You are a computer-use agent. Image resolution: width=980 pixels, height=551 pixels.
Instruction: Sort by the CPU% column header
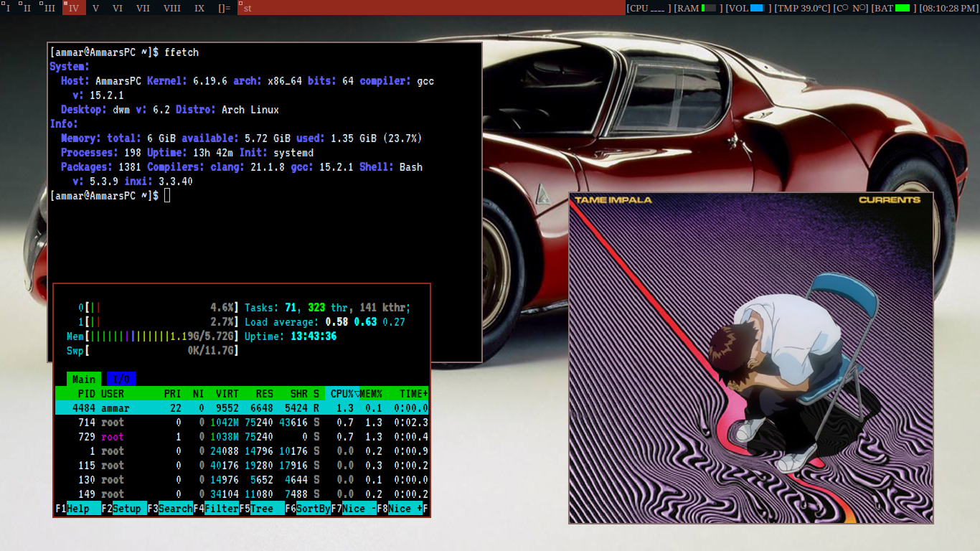(343, 394)
